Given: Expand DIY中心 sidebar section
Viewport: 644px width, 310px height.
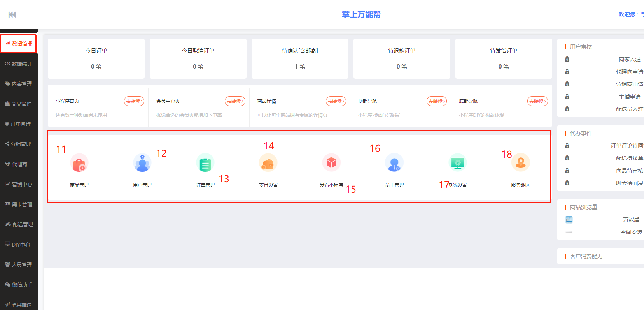Looking at the screenshot, I should pyautogui.click(x=19, y=245).
